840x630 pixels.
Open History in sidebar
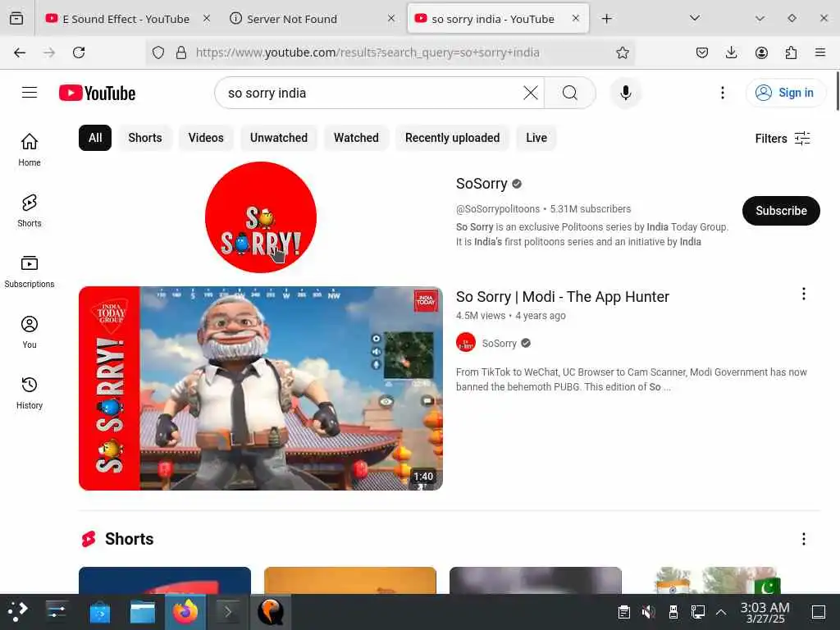[x=30, y=393]
